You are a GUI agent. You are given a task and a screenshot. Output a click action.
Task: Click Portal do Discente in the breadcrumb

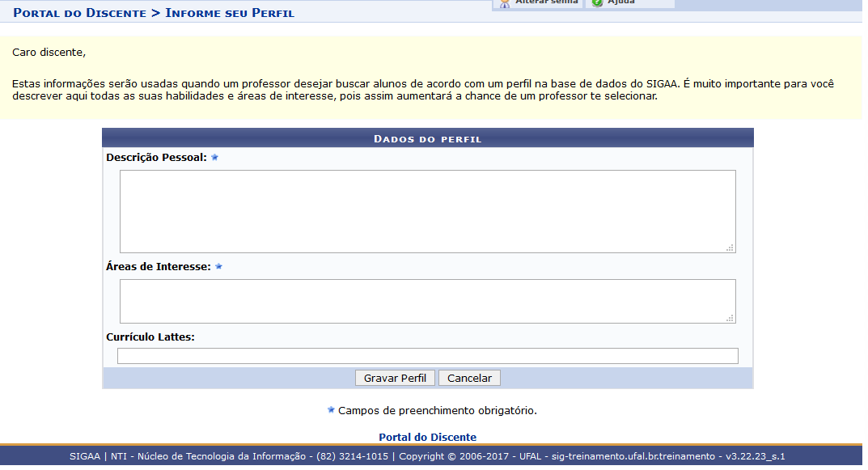pyautogui.click(x=79, y=13)
